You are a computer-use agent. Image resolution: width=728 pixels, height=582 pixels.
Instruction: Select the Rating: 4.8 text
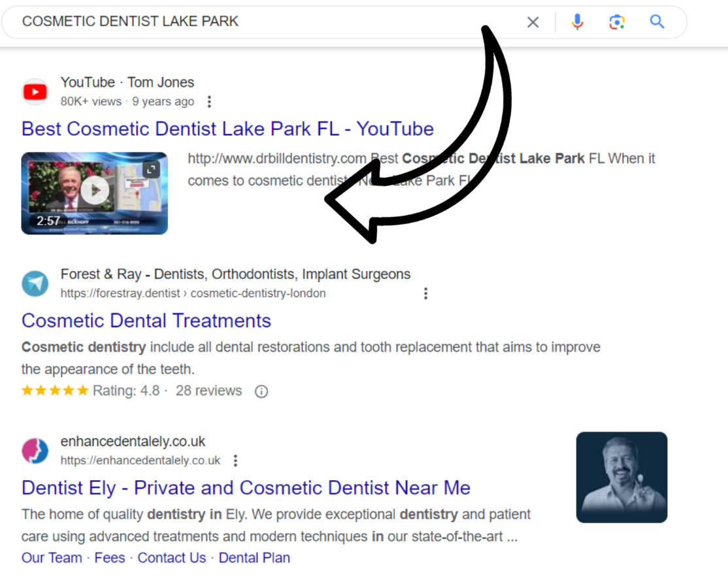[x=126, y=391]
